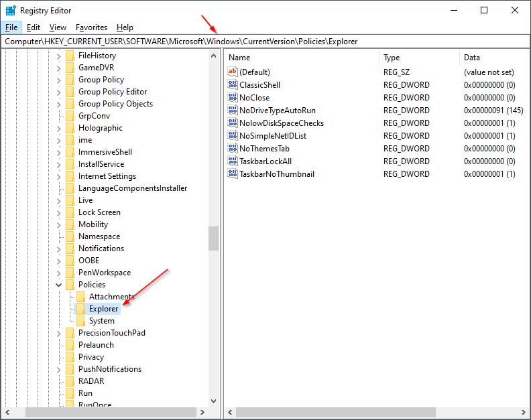531x420 pixels.
Task: Click the DWORD icon beside TaskbarNoThumbnail
Action: pos(233,174)
